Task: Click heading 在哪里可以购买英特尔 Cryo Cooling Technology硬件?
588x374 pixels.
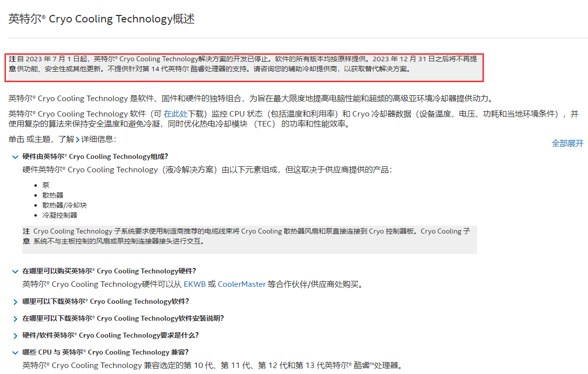Action: point(109,271)
